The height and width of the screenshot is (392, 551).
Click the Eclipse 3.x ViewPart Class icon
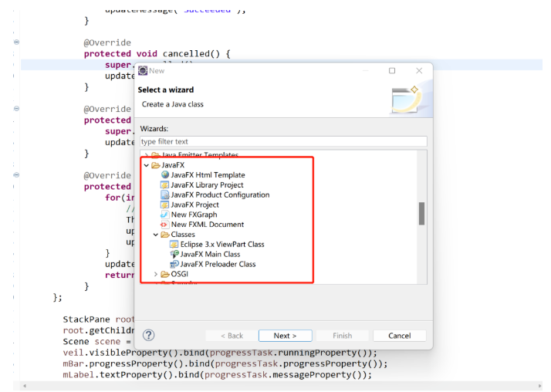(174, 244)
